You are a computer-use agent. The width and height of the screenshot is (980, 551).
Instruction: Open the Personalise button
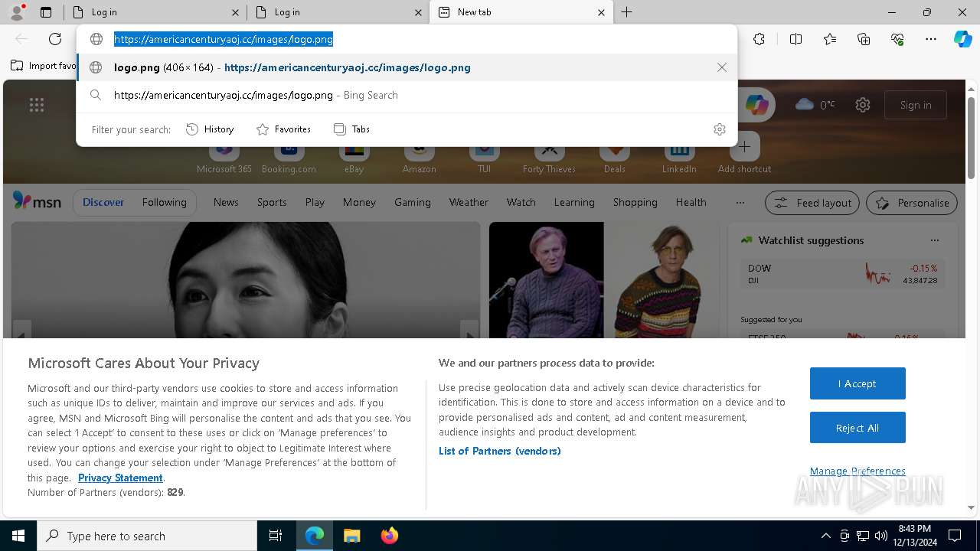coord(912,203)
